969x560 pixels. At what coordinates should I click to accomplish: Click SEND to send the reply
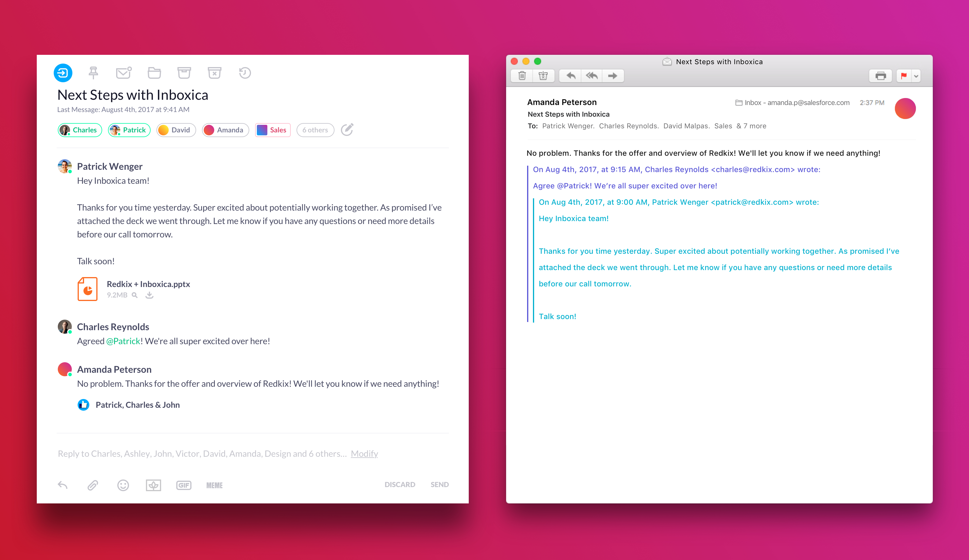click(440, 485)
